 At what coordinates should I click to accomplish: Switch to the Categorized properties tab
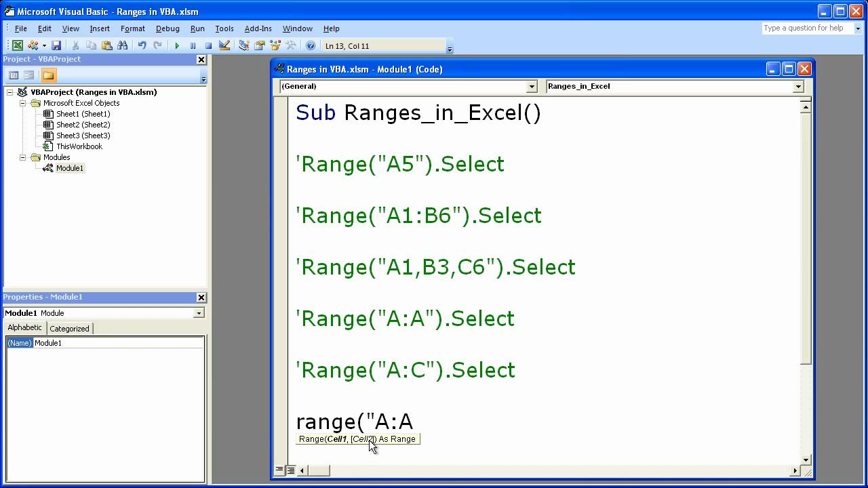tap(69, 329)
